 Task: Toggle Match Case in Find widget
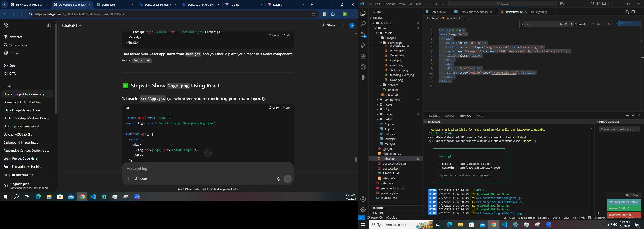coord(561,24)
